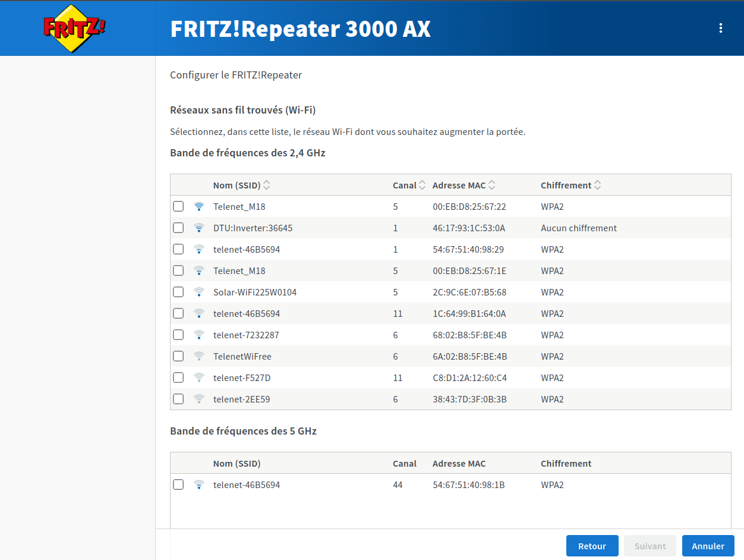
Task: Click MAC address 6A:02:B8:5F:BE:4B
Action: (x=469, y=357)
